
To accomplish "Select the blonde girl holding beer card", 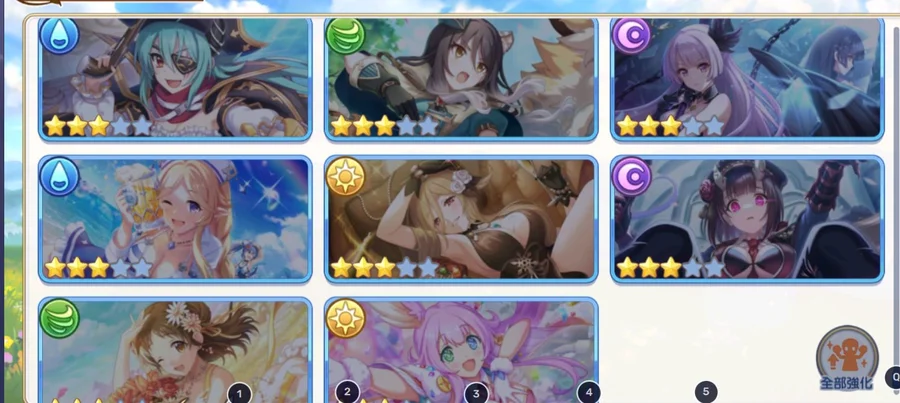I will coord(175,219).
